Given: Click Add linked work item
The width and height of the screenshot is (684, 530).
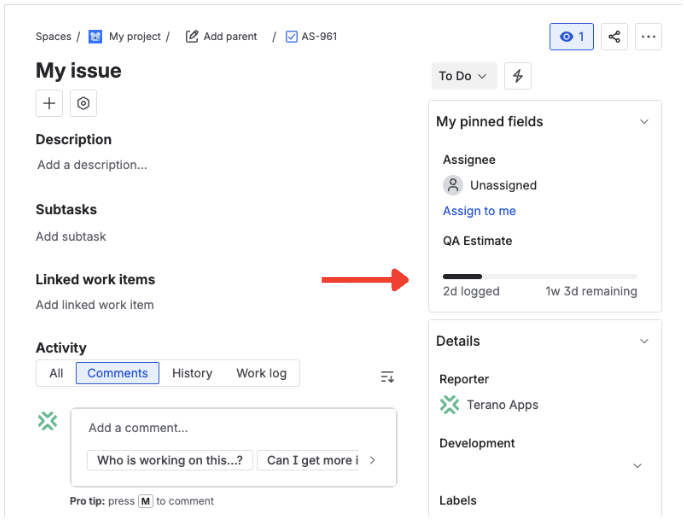Looking at the screenshot, I should [95, 305].
